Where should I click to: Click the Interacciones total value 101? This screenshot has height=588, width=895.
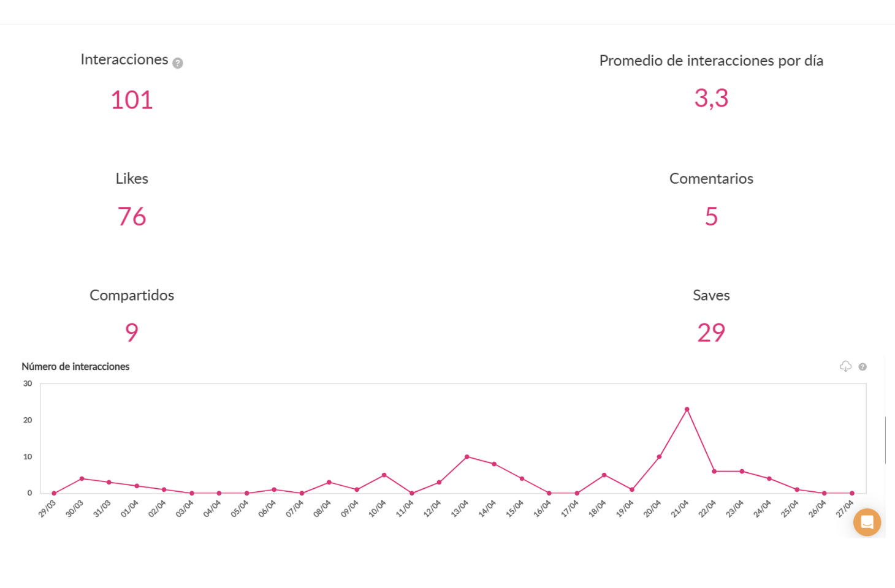click(132, 100)
